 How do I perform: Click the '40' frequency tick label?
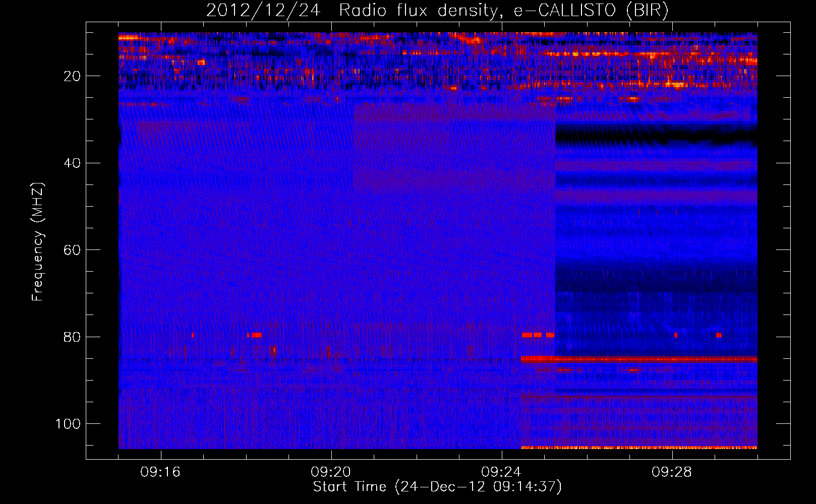[x=73, y=163]
